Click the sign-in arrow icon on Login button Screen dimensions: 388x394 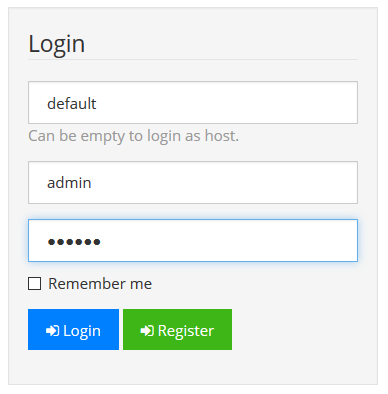pos(53,331)
